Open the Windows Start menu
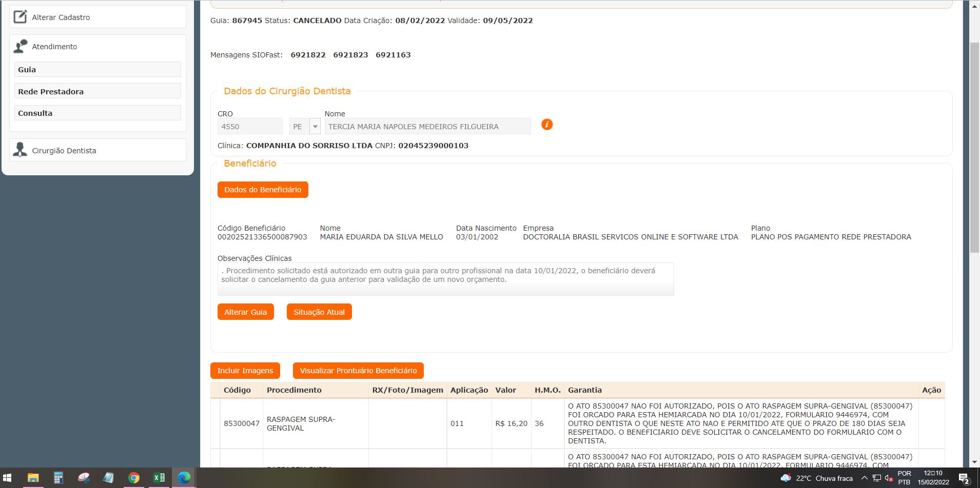The height and width of the screenshot is (488, 980). 8,478
